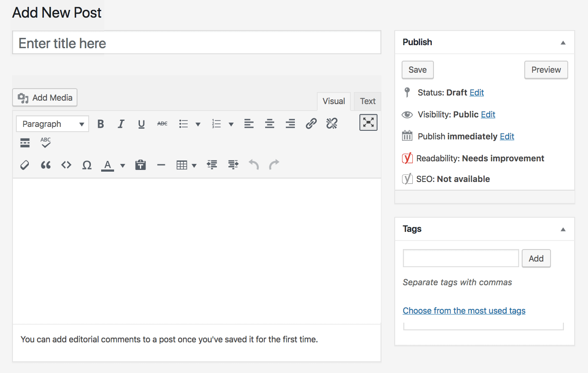
Task: Remove link with unlink icon
Action: tap(332, 124)
